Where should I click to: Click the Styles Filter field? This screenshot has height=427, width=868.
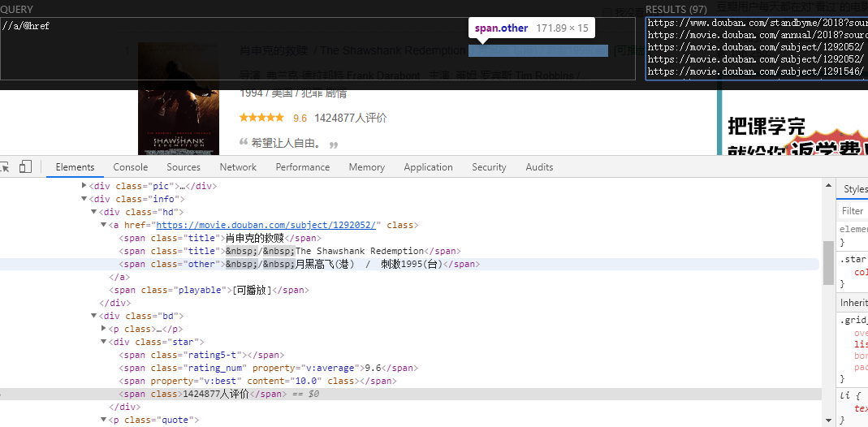pyautogui.click(x=853, y=211)
